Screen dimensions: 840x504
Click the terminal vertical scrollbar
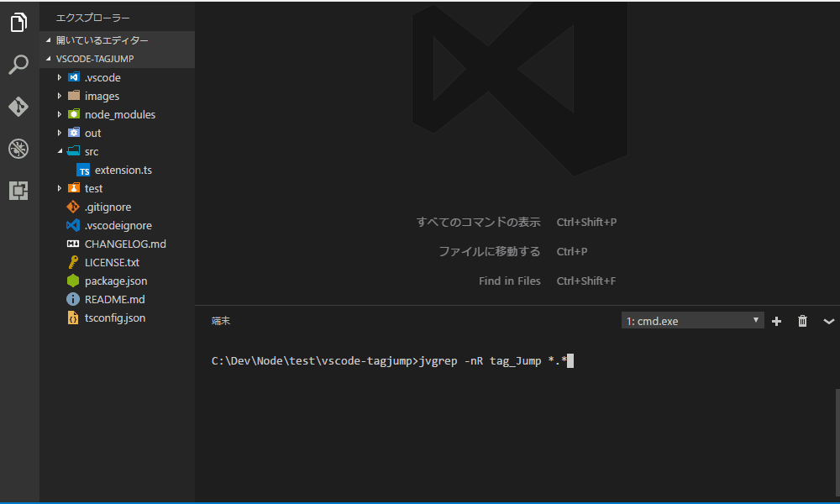(837, 443)
